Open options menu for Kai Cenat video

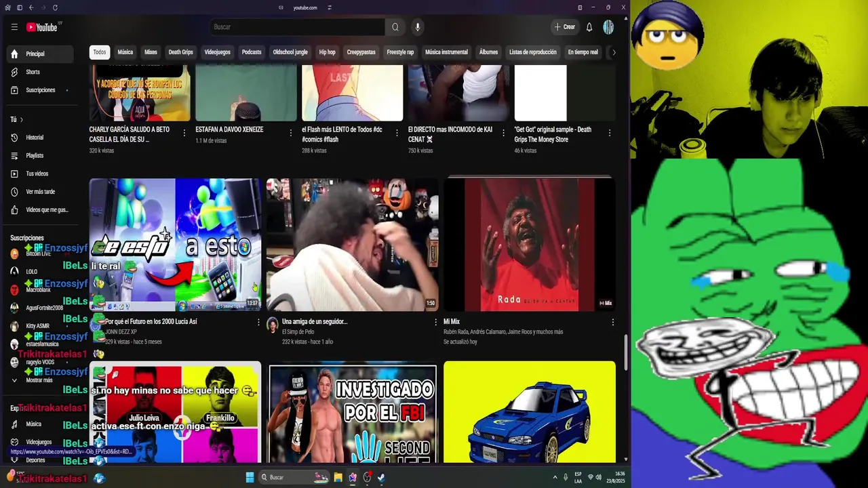click(x=503, y=133)
